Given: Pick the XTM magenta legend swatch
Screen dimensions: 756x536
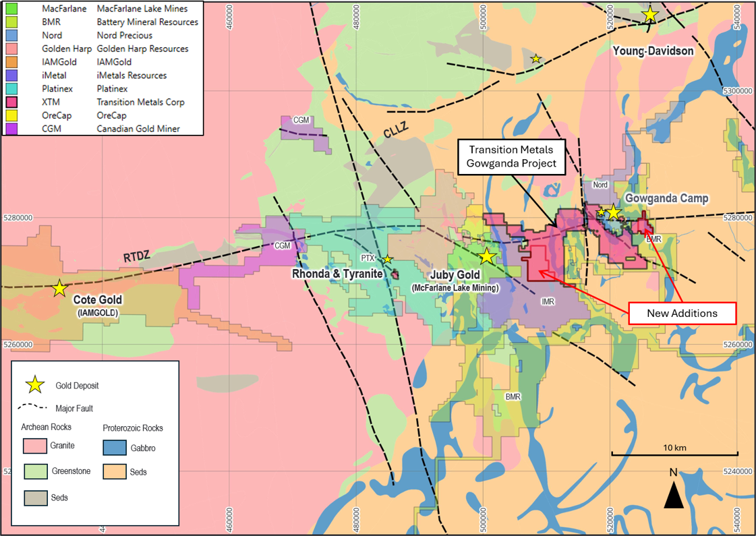Looking at the screenshot, I should click(x=11, y=102).
